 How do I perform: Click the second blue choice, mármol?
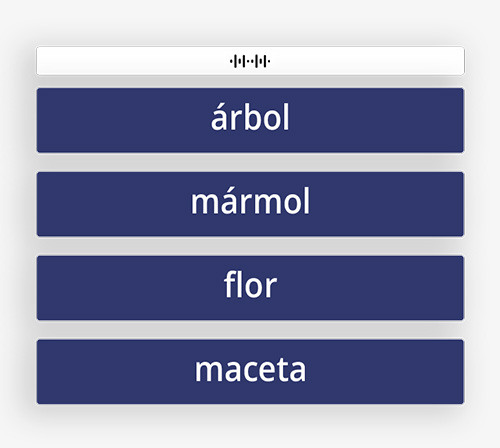(250, 204)
